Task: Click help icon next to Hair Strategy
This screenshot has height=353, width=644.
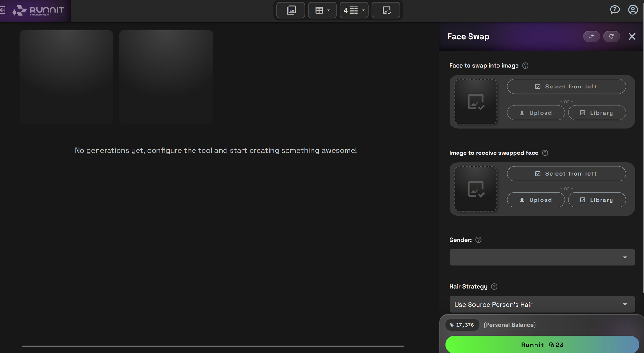Action: coord(494,286)
